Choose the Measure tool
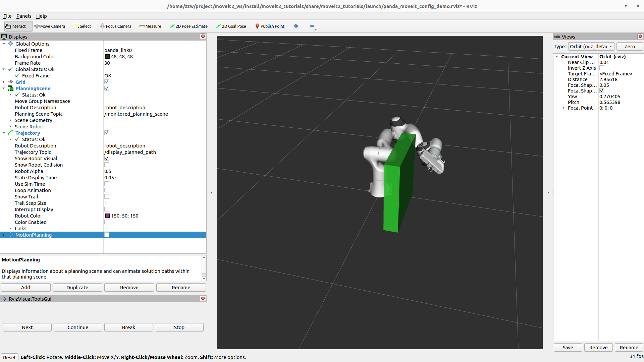Screen dimensions: 644x362 click(x=150, y=26)
